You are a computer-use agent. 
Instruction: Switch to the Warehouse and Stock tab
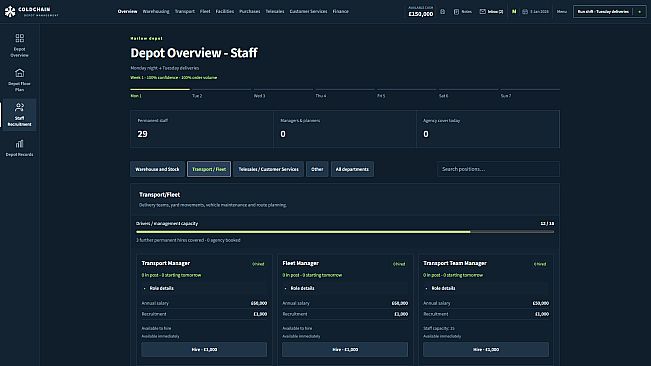[157, 169]
